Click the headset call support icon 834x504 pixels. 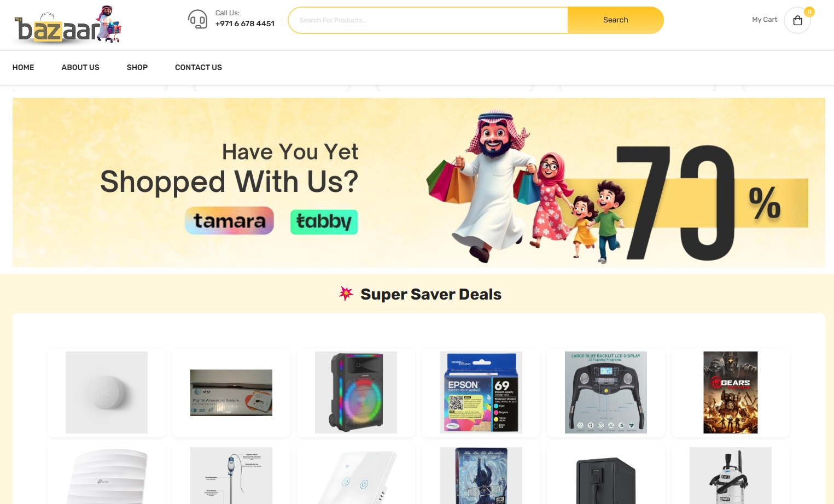197,19
